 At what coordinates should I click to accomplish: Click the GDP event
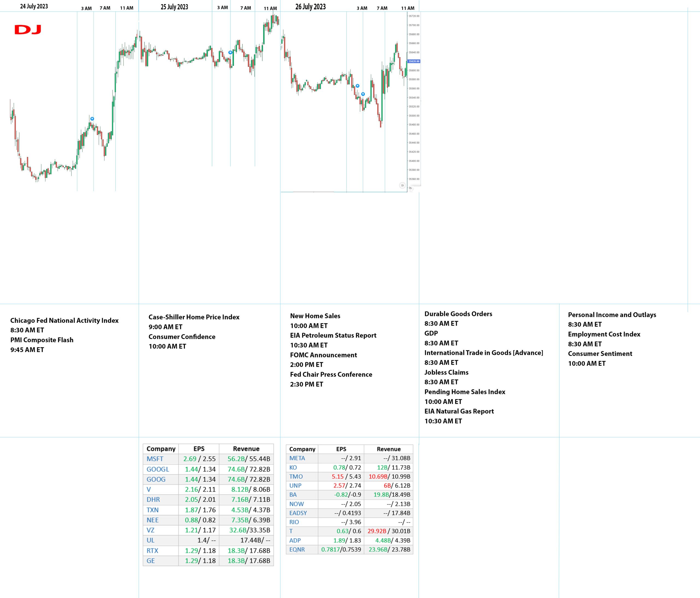(x=431, y=333)
